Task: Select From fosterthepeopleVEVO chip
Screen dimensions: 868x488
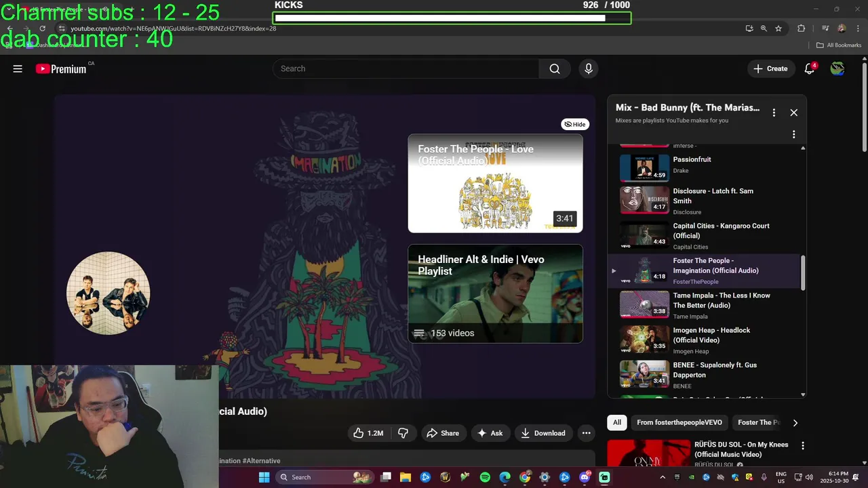Action: (679, 422)
